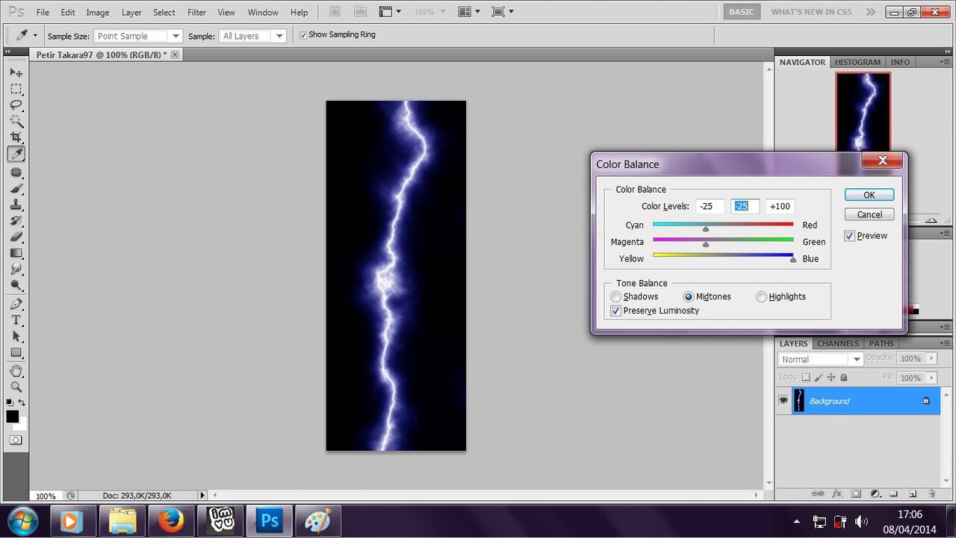Select the Spot Healing Brush tool

click(16, 172)
